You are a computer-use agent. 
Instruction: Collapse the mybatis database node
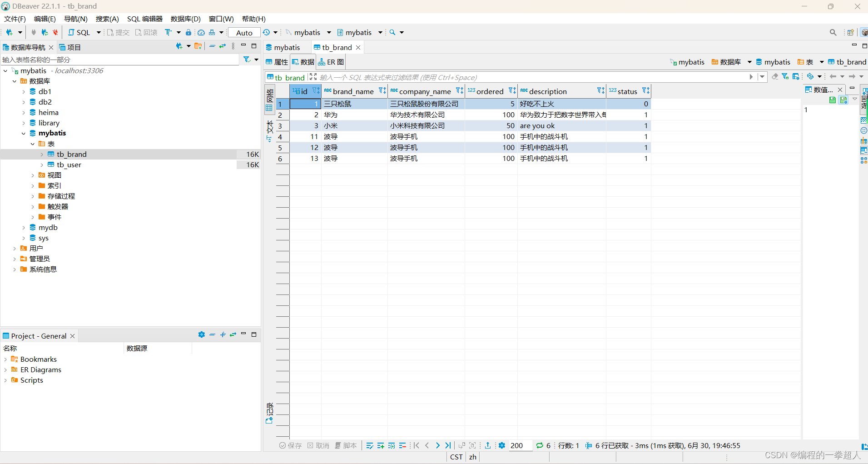[x=24, y=134]
